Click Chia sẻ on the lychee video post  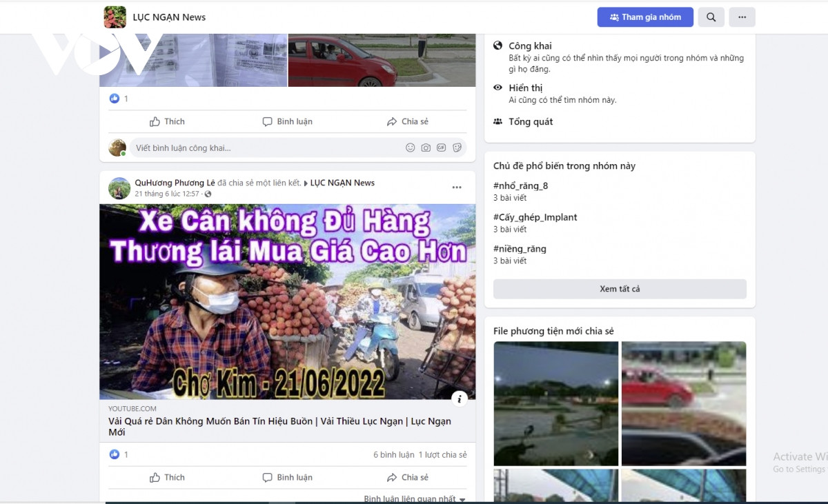407,477
